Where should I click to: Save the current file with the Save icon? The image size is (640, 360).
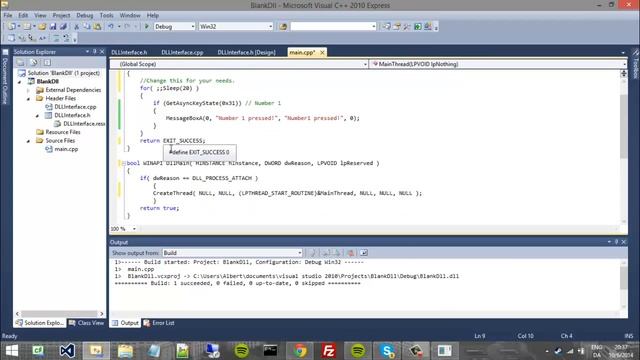(53, 27)
